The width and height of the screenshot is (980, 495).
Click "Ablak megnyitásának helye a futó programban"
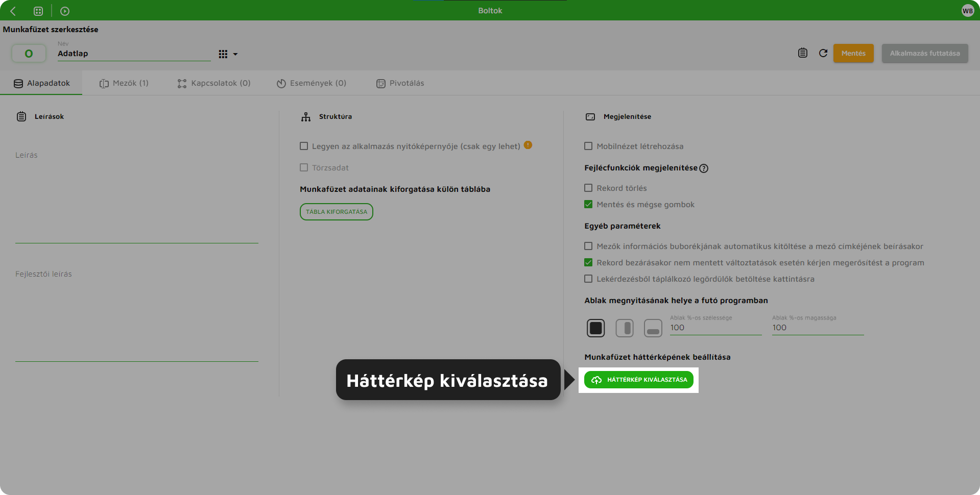coord(676,301)
